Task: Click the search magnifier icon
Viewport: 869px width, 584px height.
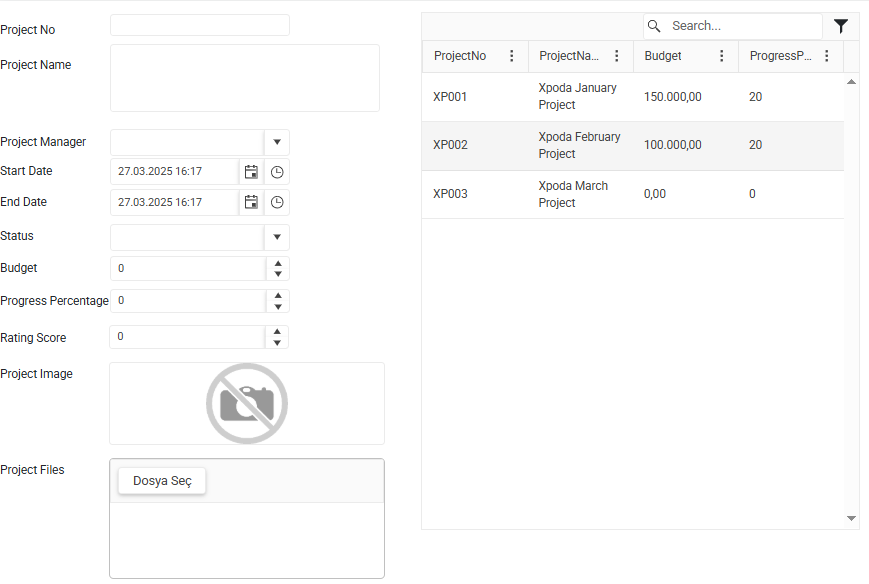Action: pos(654,26)
